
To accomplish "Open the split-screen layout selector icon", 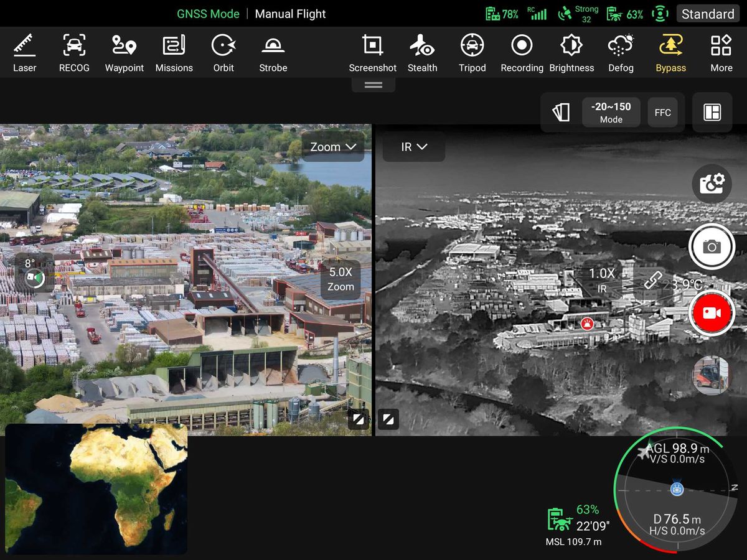I will (712, 112).
